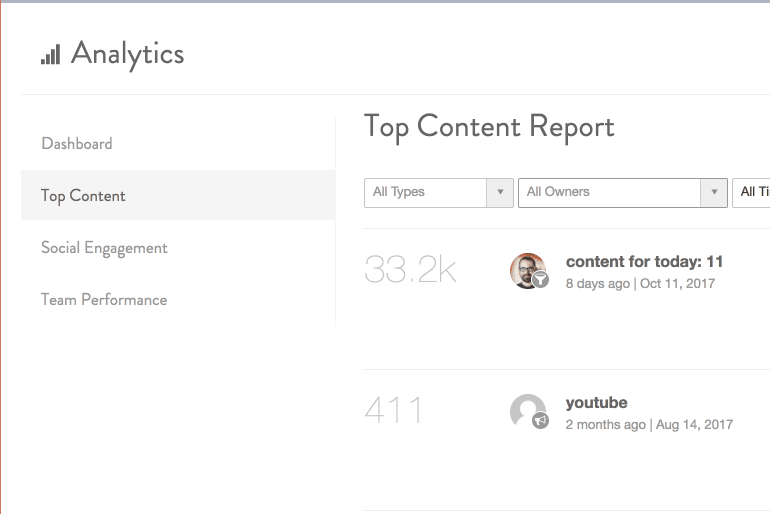This screenshot has width=770, height=514.
Task: Click the Analytics bar chart icon
Action: coord(50,54)
